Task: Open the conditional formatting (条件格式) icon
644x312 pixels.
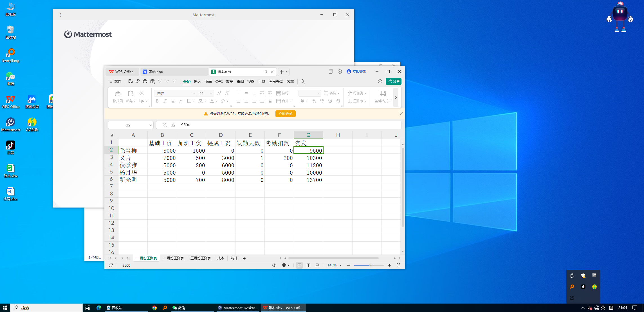Action: [x=383, y=93]
